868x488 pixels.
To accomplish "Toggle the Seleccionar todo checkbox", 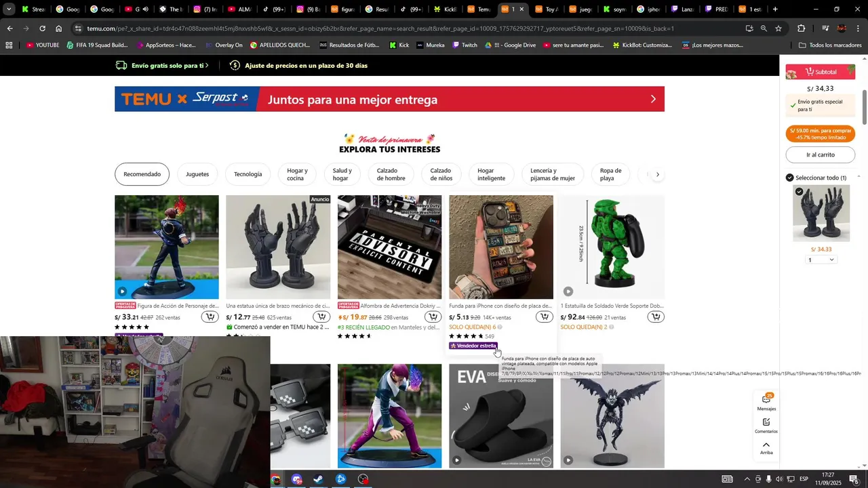I will (x=789, y=178).
